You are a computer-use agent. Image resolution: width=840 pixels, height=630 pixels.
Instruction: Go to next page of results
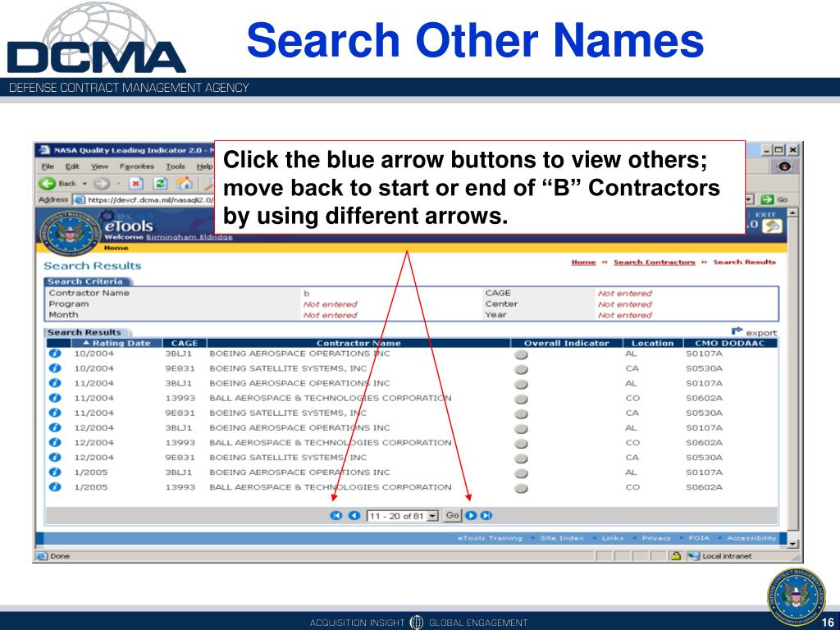(470, 515)
